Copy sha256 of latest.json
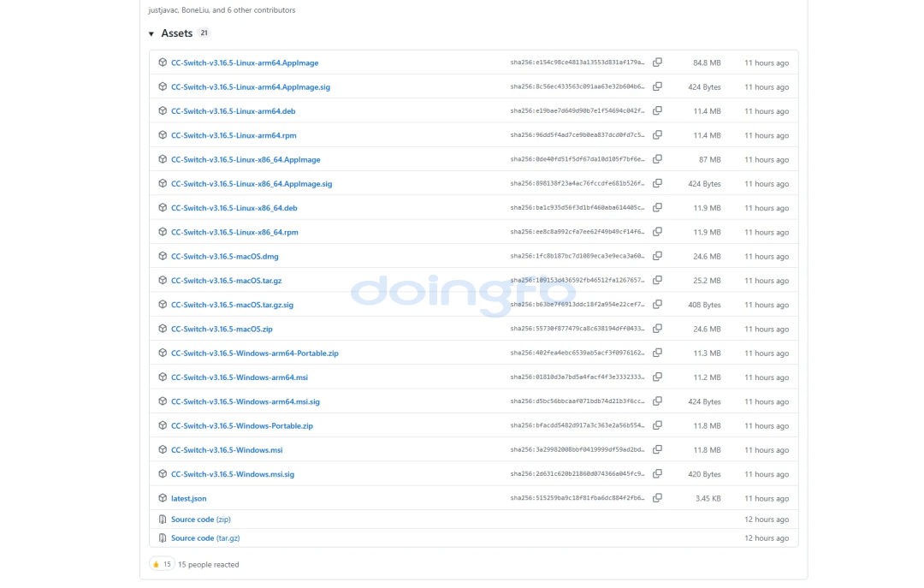 click(x=657, y=497)
